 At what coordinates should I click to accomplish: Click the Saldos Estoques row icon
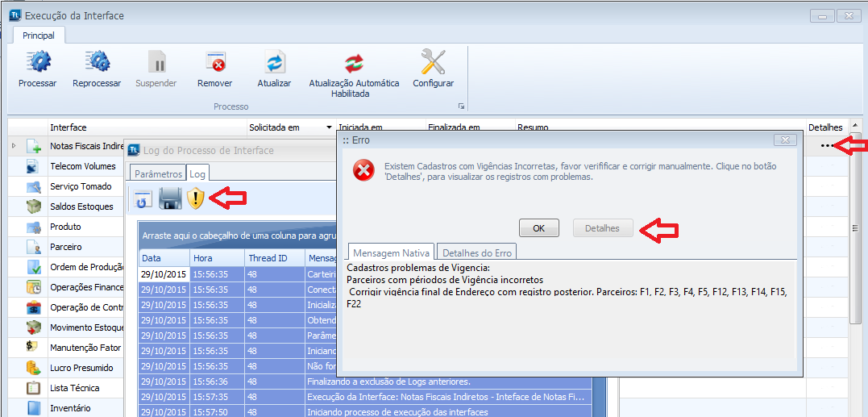(34, 206)
